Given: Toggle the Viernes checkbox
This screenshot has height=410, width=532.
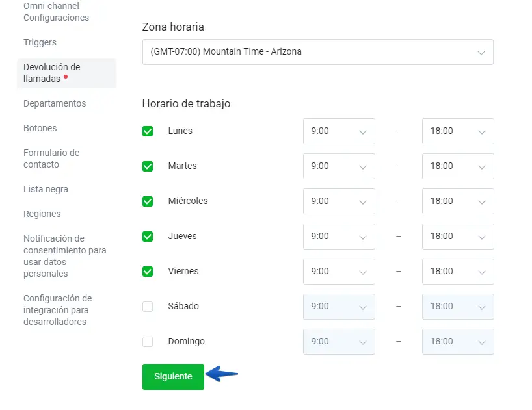Looking at the screenshot, I should tap(148, 272).
